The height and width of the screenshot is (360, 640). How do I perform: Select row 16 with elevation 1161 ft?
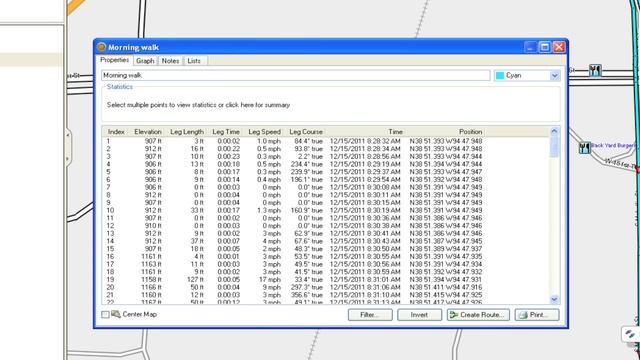[294, 257]
